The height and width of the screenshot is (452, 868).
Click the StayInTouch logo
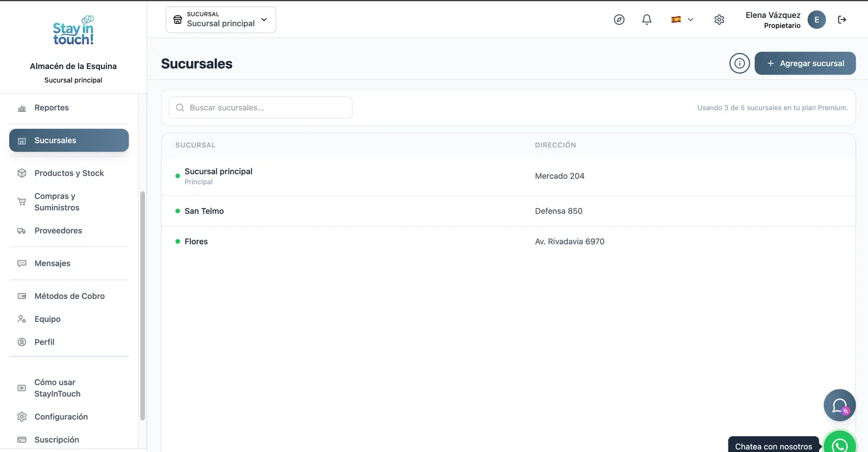point(73,30)
